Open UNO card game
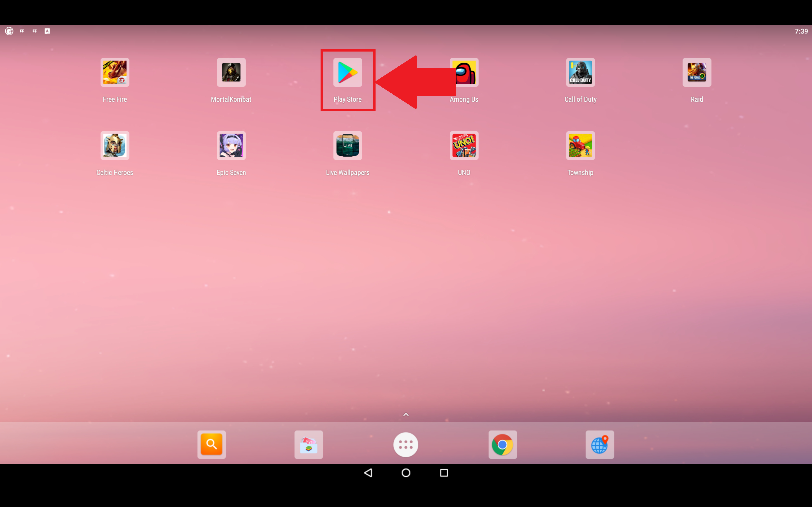The width and height of the screenshot is (812, 507). pyautogui.click(x=464, y=145)
